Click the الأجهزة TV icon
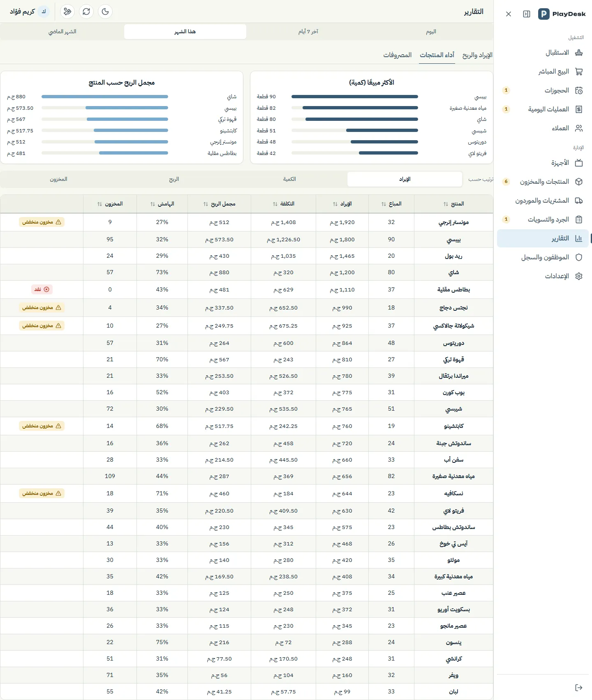 [579, 163]
